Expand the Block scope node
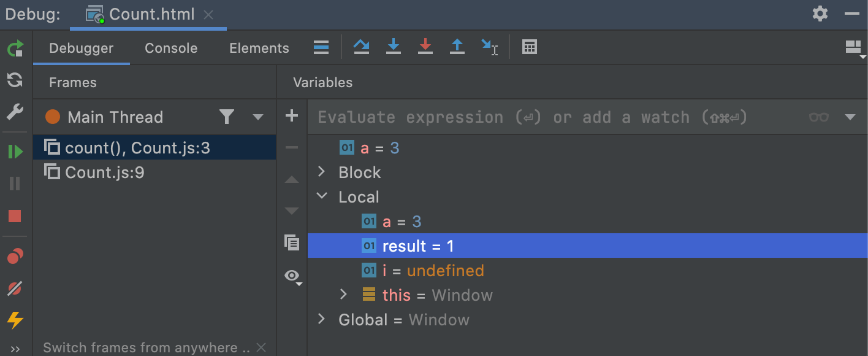Image resolution: width=868 pixels, height=356 pixels. [x=322, y=172]
